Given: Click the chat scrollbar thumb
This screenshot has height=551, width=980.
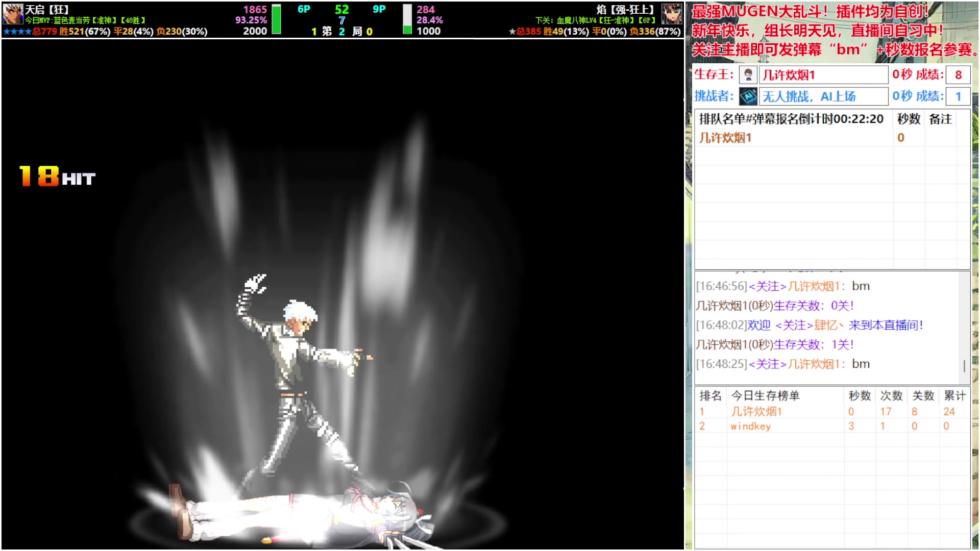Looking at the screenshot, I should pyautogui.click(x=964, y=366).
